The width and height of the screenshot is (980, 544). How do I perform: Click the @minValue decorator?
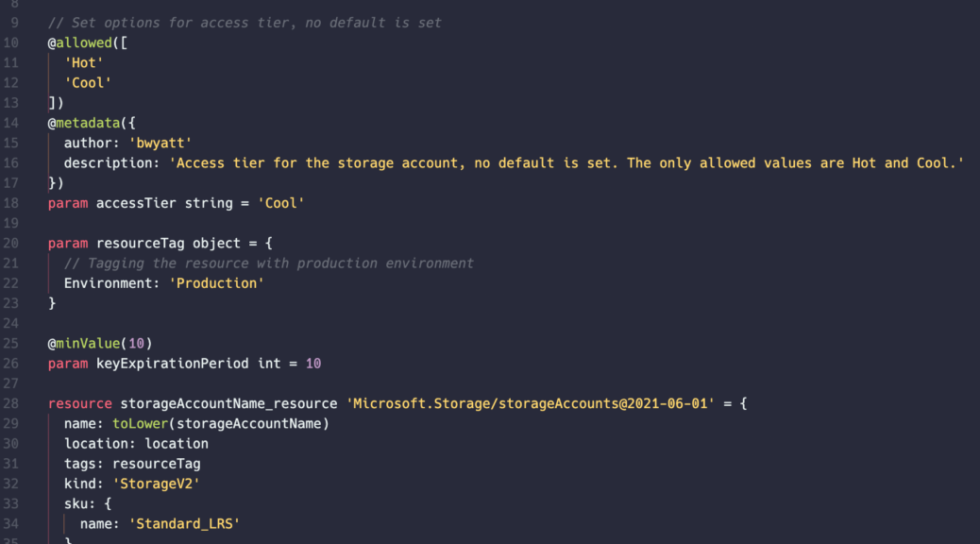click(x=84, y=343)
